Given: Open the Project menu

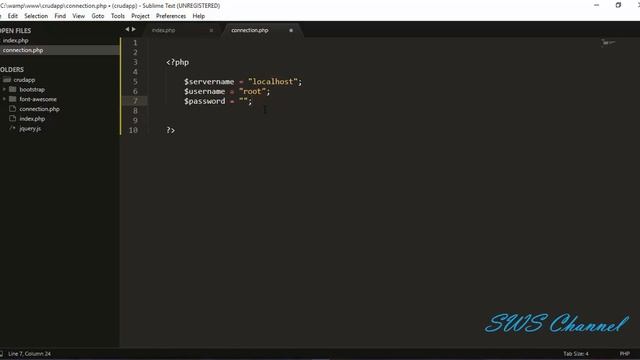Looking at the screenshot, I should 140,16.
